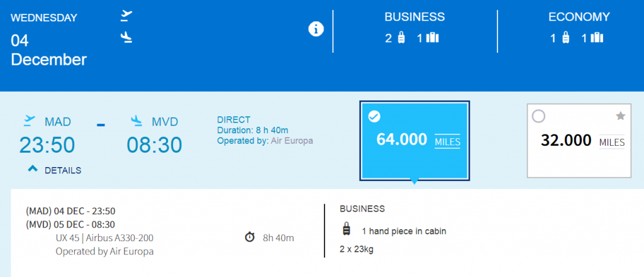The image size is (644, 277).
Task: Select the 32.000 miles Economy radio button
Action: (538, 117)
